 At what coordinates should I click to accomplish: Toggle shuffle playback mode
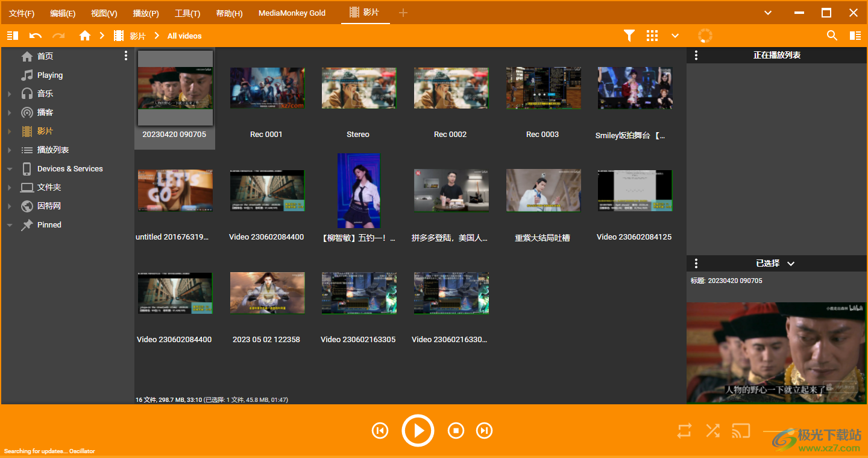tap(712, 430)
